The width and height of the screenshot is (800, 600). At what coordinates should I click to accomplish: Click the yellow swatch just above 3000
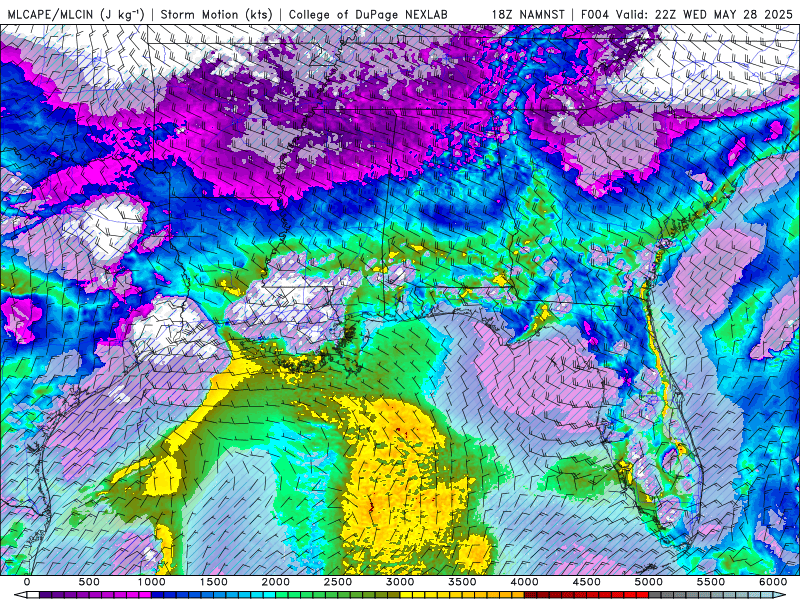pyautogui.click(x=406, y=595)
